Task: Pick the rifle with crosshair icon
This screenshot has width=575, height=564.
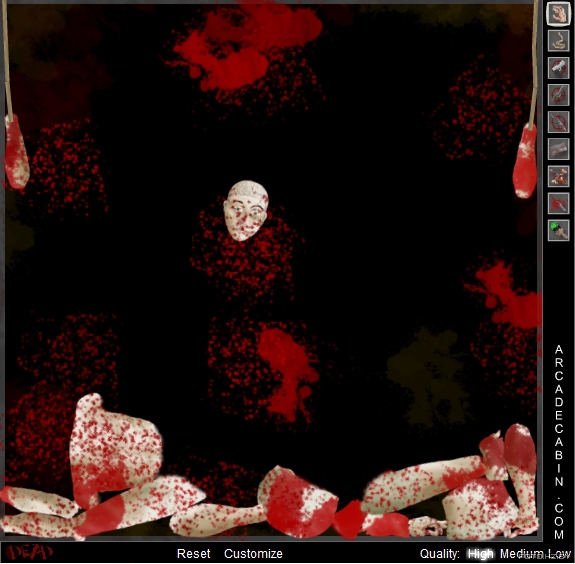Action: pyautogui.click(x=558, y=122)
